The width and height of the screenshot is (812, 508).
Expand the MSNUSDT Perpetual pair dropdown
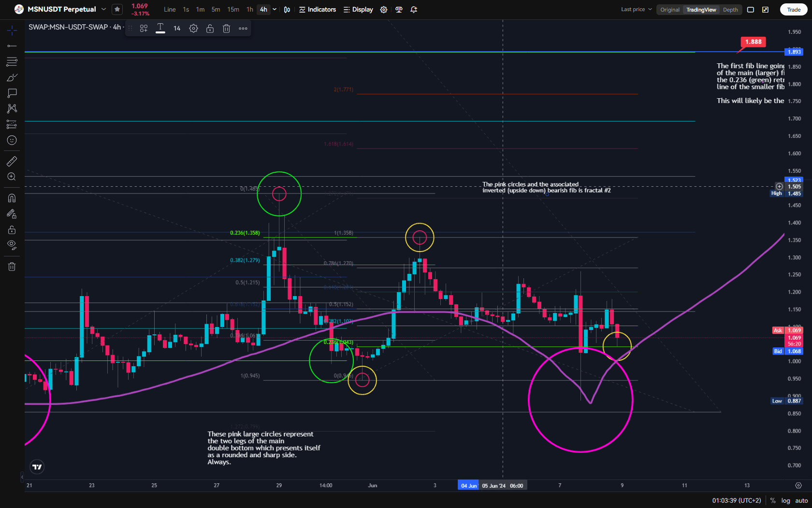click(103, 9)
